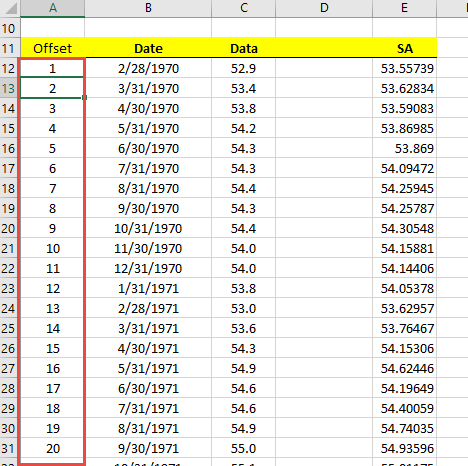This screenshot has width=468, height=466.
Task: Select column D header
Action: coord(324,8)
